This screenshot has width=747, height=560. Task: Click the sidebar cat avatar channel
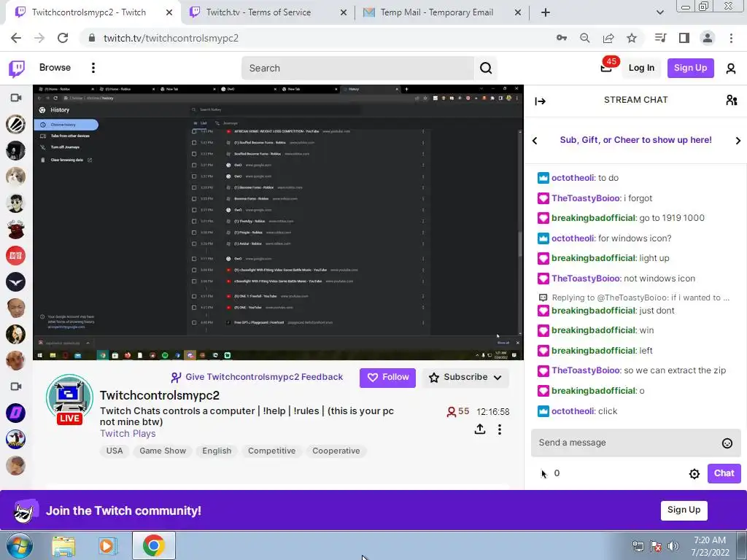coord(16,176)
